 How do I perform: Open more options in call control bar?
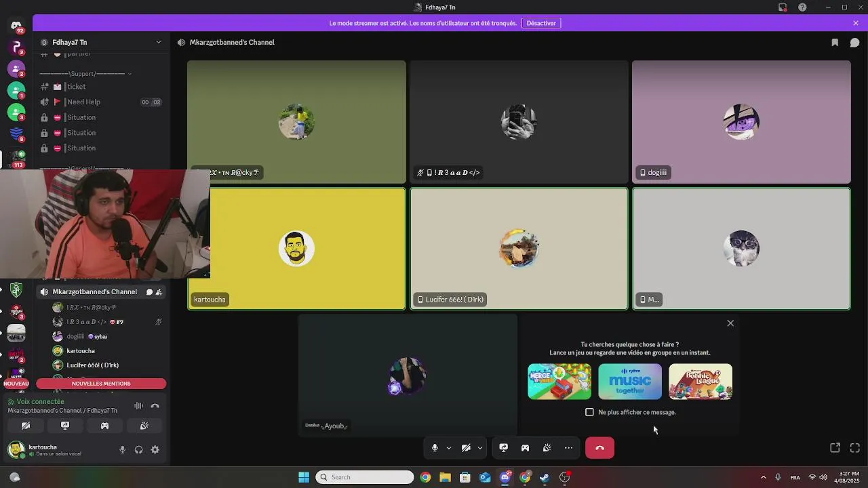point(568,448)
